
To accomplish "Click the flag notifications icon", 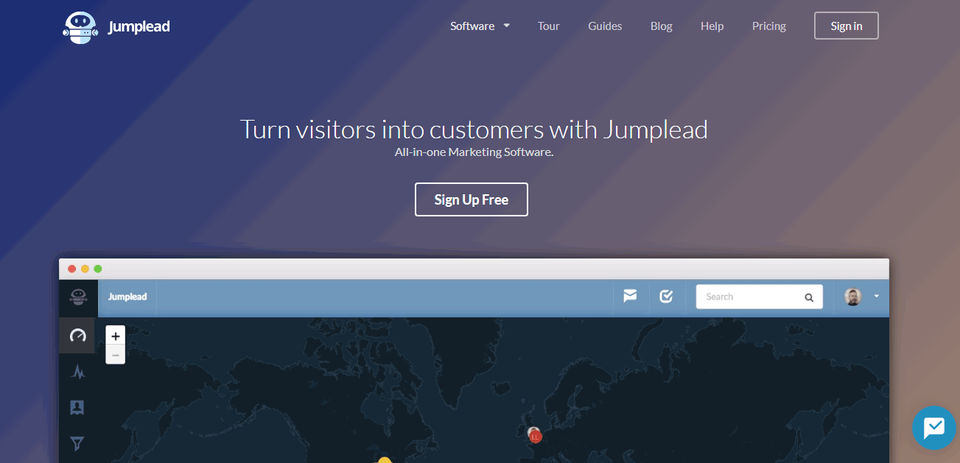I will click(630, 296).
